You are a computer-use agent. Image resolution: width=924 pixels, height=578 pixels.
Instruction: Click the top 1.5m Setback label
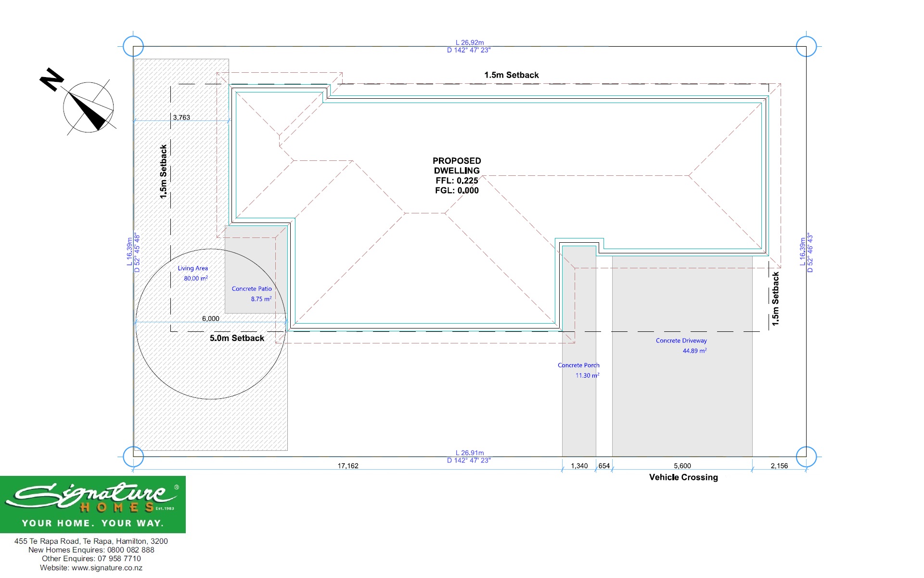point(512,75)
